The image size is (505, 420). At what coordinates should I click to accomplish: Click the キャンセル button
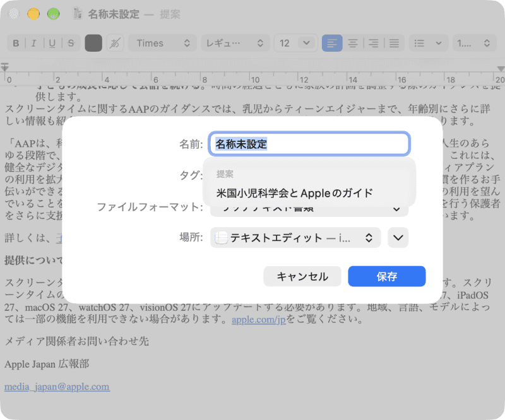pos(302,276)
